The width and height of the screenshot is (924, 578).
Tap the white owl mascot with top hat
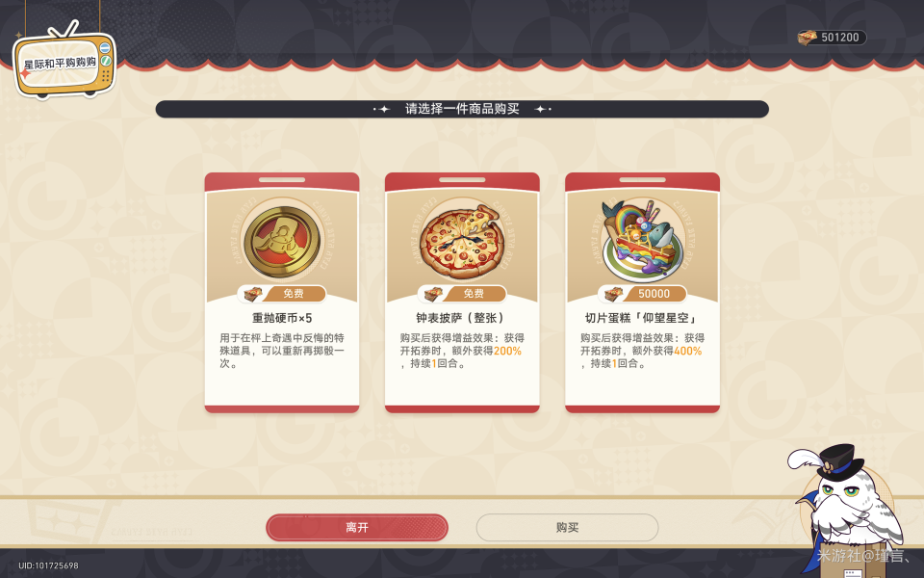click(x=850, y=506)
